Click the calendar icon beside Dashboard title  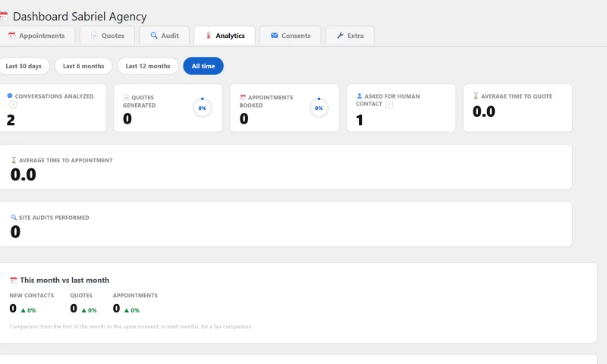pos(4,16)
